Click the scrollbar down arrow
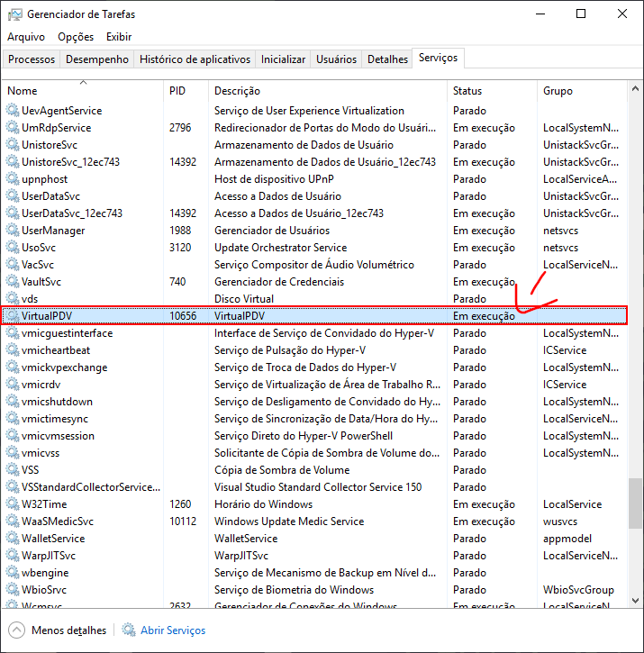This screenshot has width=644, height=653. click(635, 601)
